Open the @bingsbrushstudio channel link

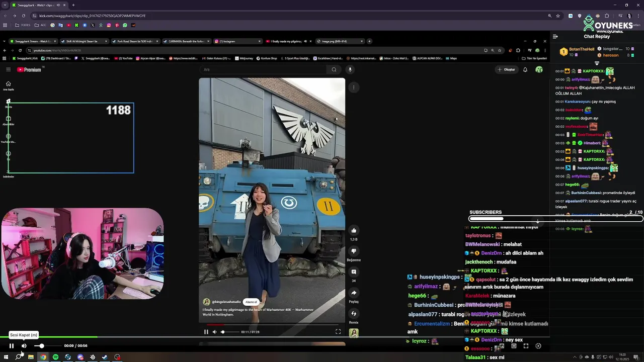pos(226,302)
